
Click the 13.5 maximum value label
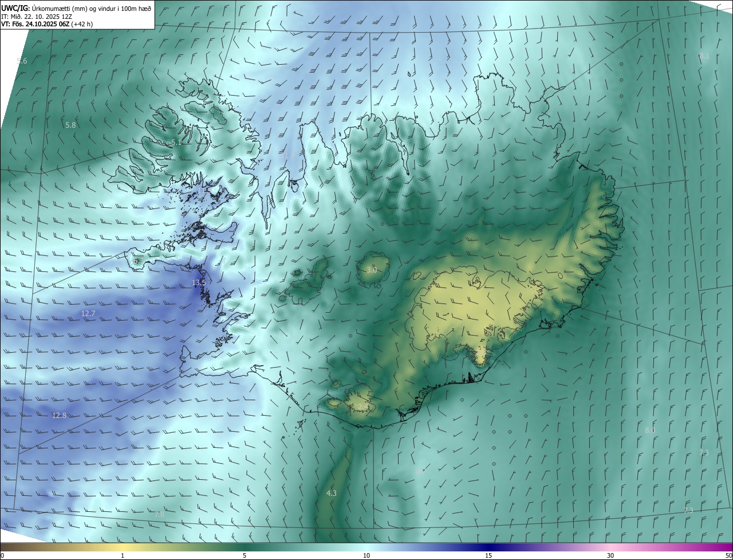(199, 283)
